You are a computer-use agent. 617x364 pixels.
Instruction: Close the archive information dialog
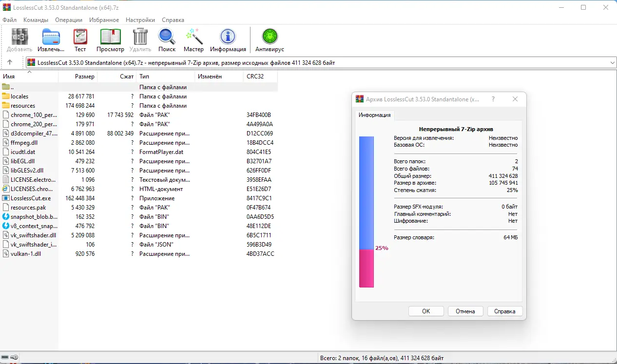pos(515,99)
